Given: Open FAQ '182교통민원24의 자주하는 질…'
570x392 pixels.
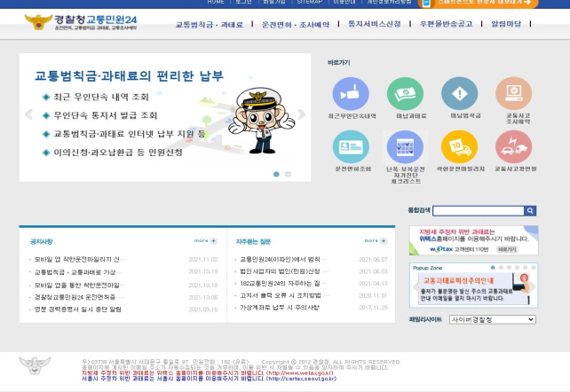Looking at the screenshot, I should click(x=283, y=284).
